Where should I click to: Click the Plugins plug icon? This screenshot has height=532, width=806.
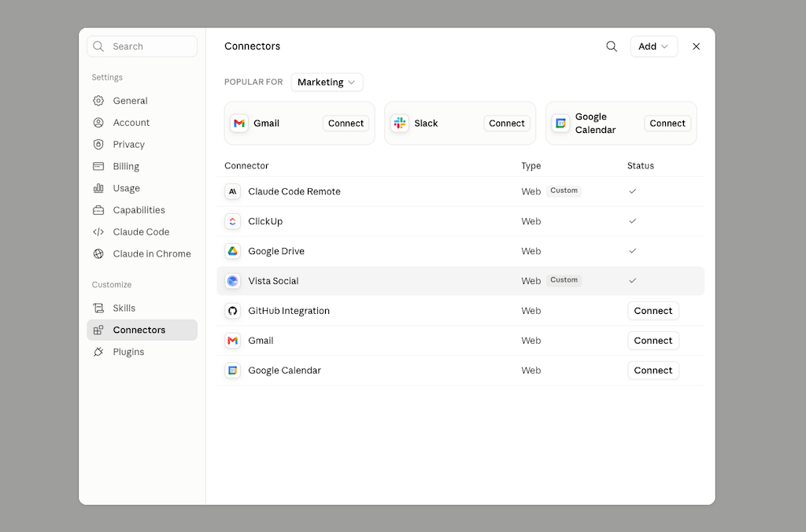[x=98, y=352]
